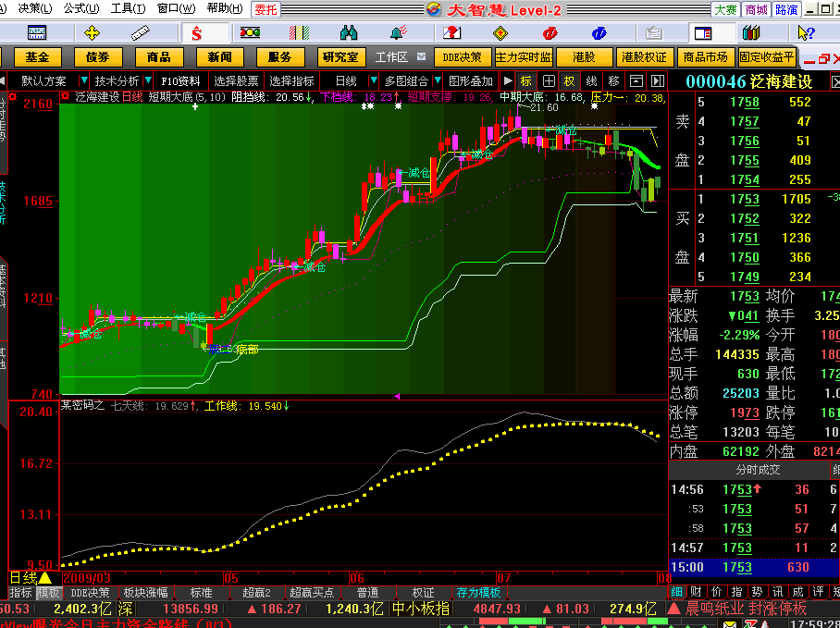The height and width of the screenshot is (628, 840).
Task: Click the magenta triangle marker below chart
Action: 397,396
